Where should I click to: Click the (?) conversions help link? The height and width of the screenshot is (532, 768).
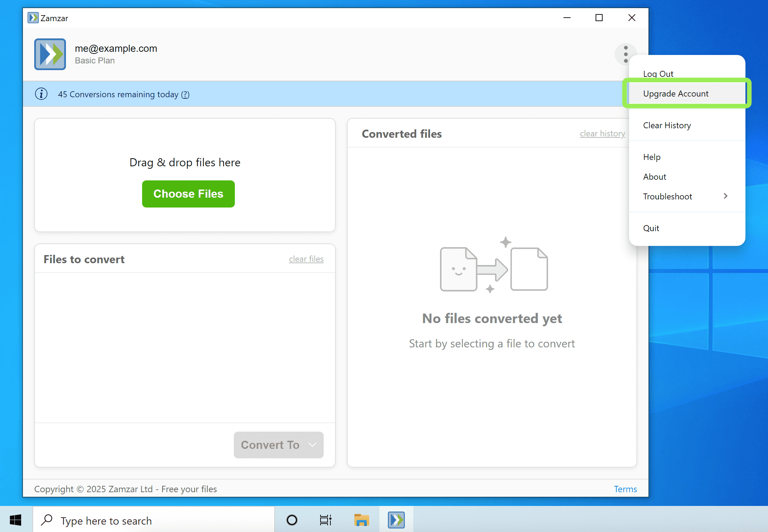[185, 94]
